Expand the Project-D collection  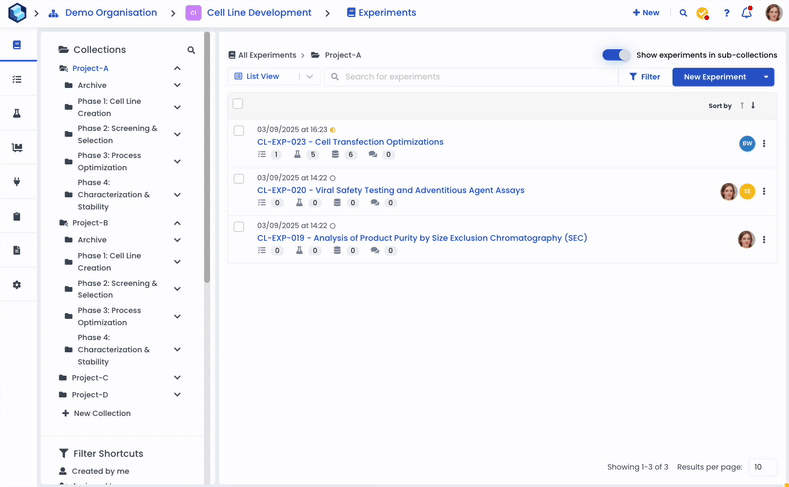[x=177, y=395]
